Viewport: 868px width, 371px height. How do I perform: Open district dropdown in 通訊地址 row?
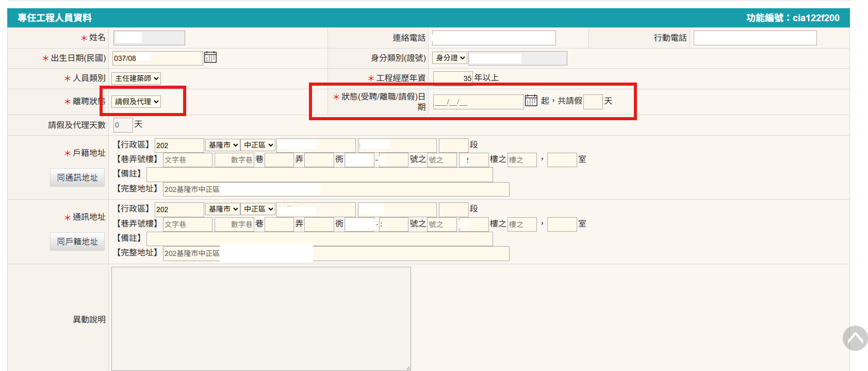[258, 209]
